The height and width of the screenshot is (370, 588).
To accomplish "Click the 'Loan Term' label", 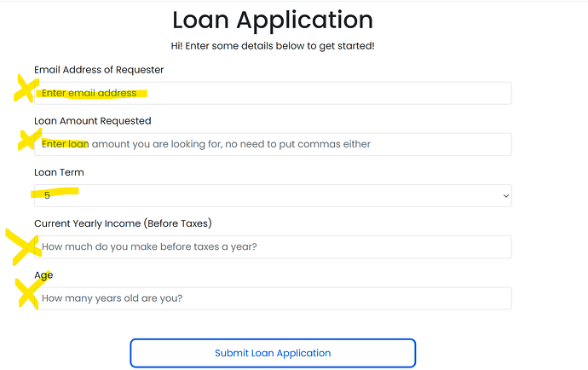I will tap(60, 172).
